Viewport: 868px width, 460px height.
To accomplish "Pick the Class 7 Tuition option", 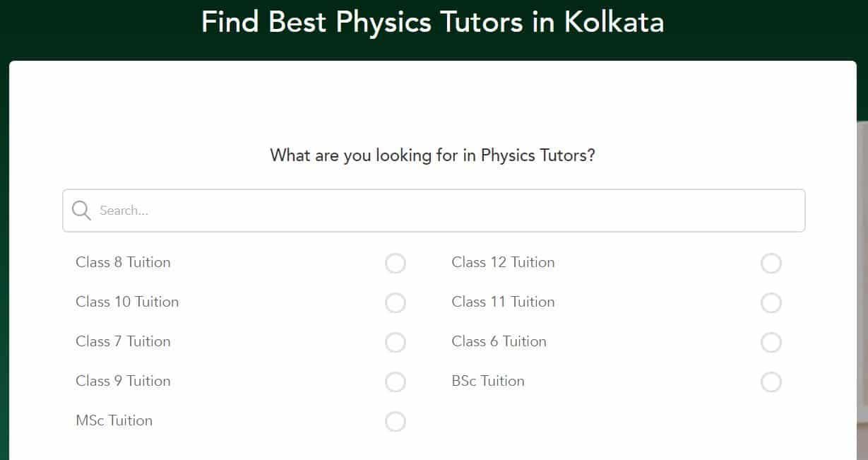I will tap(396, 342).
